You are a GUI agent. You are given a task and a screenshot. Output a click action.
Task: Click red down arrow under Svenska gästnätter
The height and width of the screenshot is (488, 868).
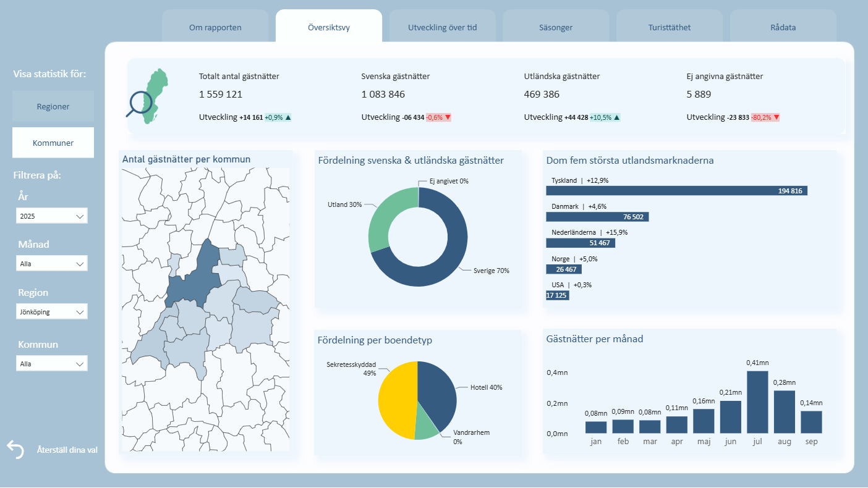tap(448, 117)
